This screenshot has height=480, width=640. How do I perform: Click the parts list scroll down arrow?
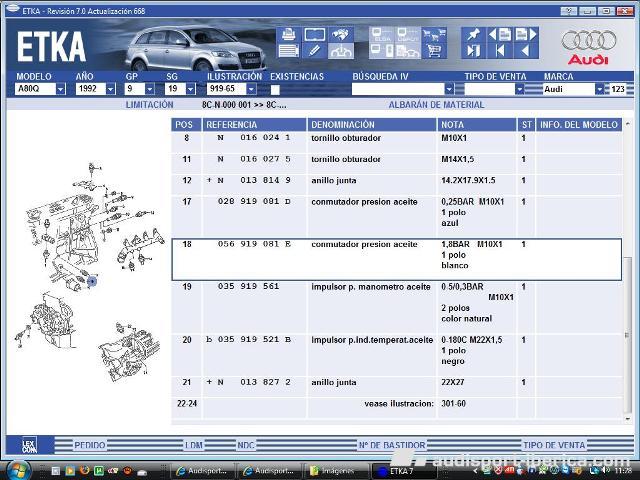(x=628, y=419)
